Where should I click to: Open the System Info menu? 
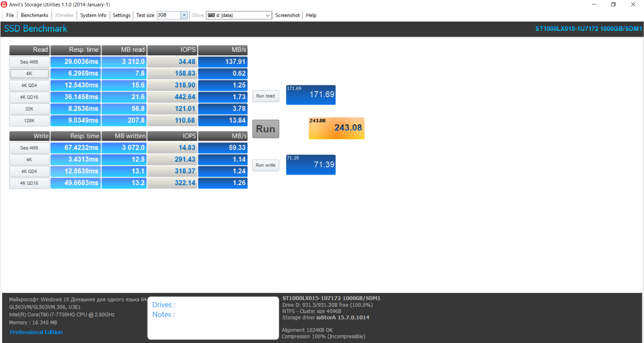tap(93, 15)
